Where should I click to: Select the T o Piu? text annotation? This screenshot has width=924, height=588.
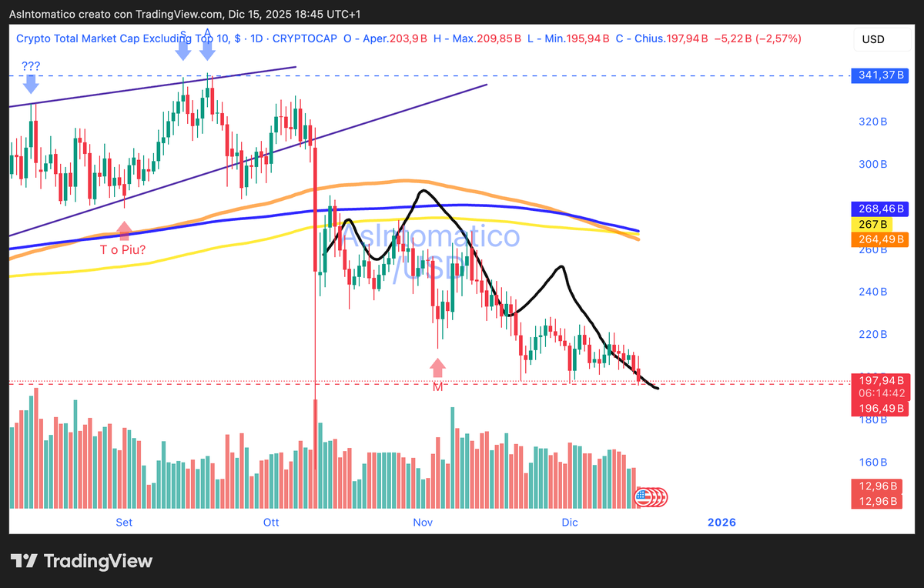tap(125, 250)
